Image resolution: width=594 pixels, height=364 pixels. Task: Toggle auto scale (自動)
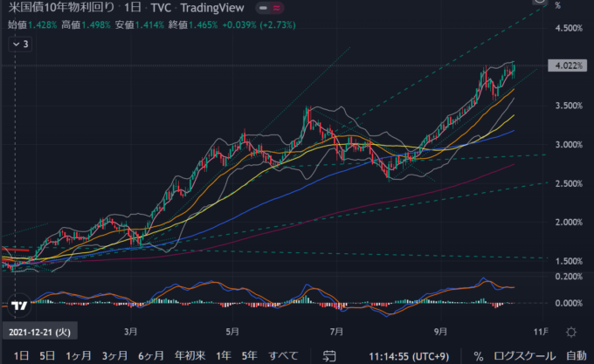pos(576,356)
